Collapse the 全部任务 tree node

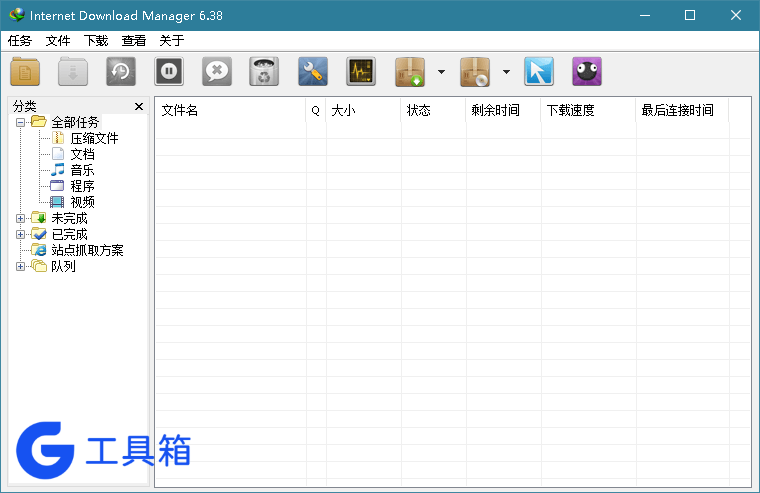20,122
